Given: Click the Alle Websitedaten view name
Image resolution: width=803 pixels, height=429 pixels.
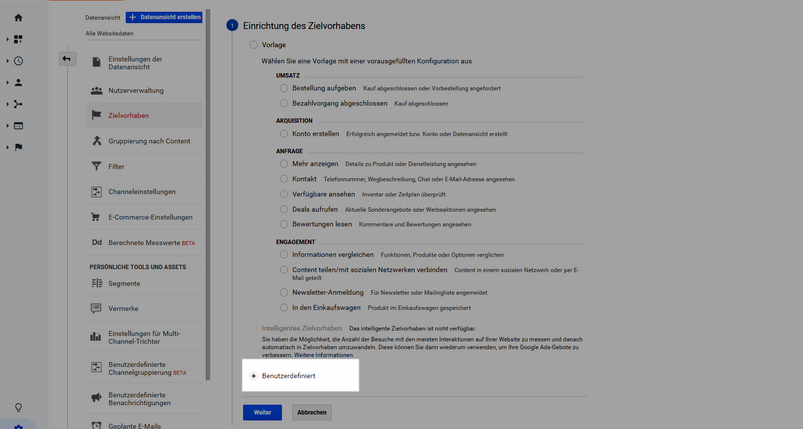Looking at the screenshot, I should point(110,33).
